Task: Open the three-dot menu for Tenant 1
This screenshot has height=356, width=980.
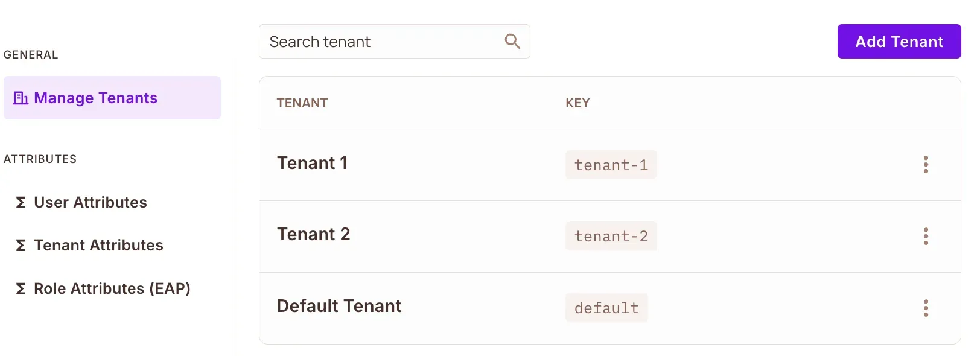Action: coord(926,165)
